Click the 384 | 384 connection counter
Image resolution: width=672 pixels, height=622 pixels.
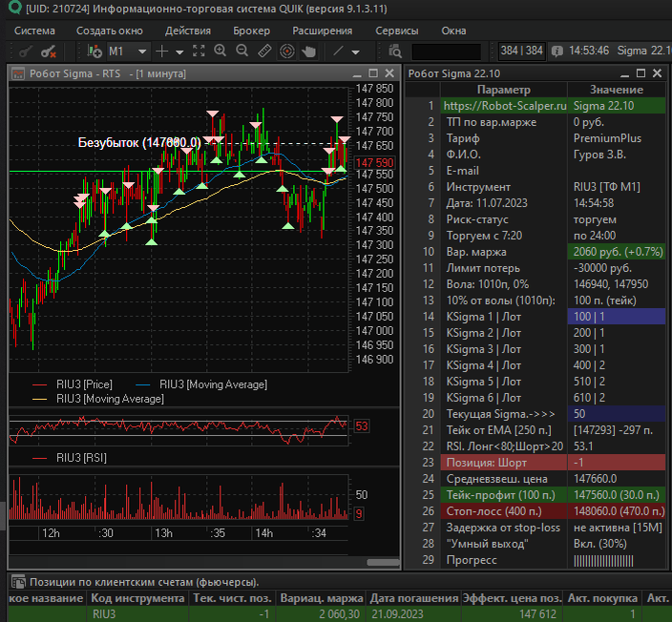click(521, 51)
